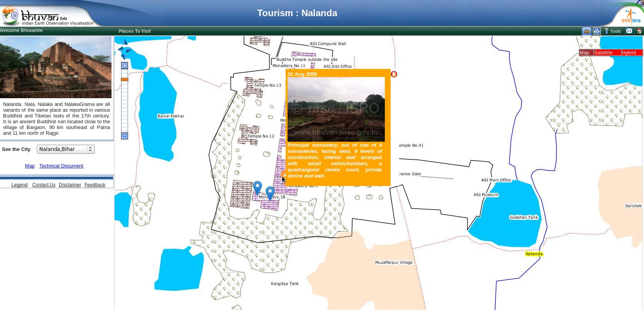Click the left blue map marker pin
644x310 pixels.
[257, 188]
